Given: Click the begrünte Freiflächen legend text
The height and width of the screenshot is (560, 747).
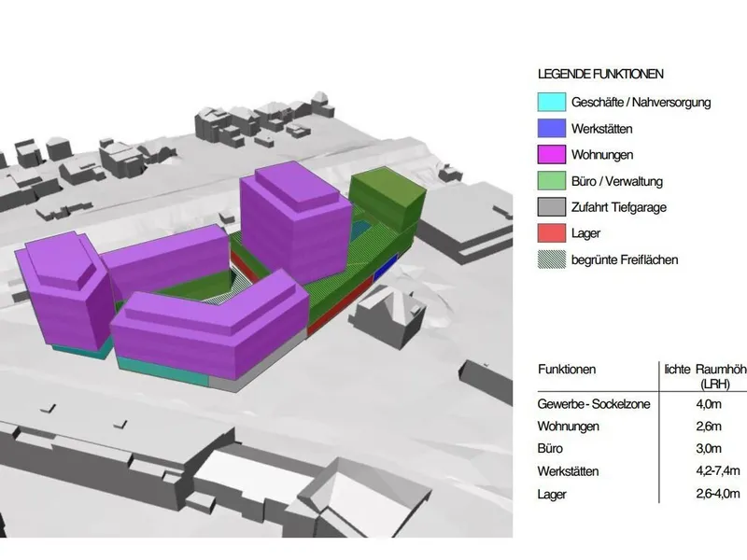Looking at the screenshot, I should coord(626,259).
